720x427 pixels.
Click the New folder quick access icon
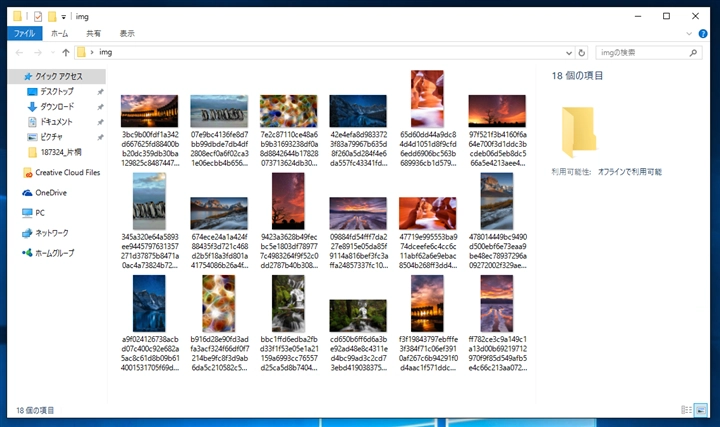click(52, 17)
